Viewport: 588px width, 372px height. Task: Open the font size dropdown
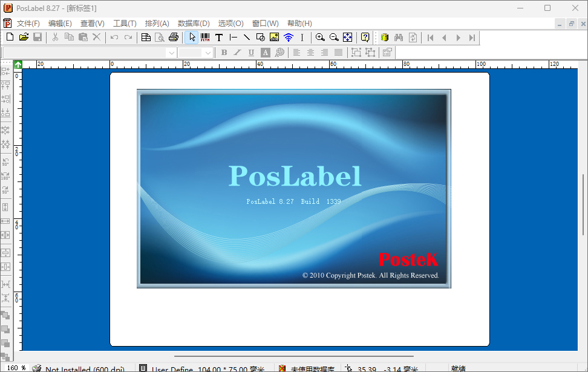click(208, 53)
